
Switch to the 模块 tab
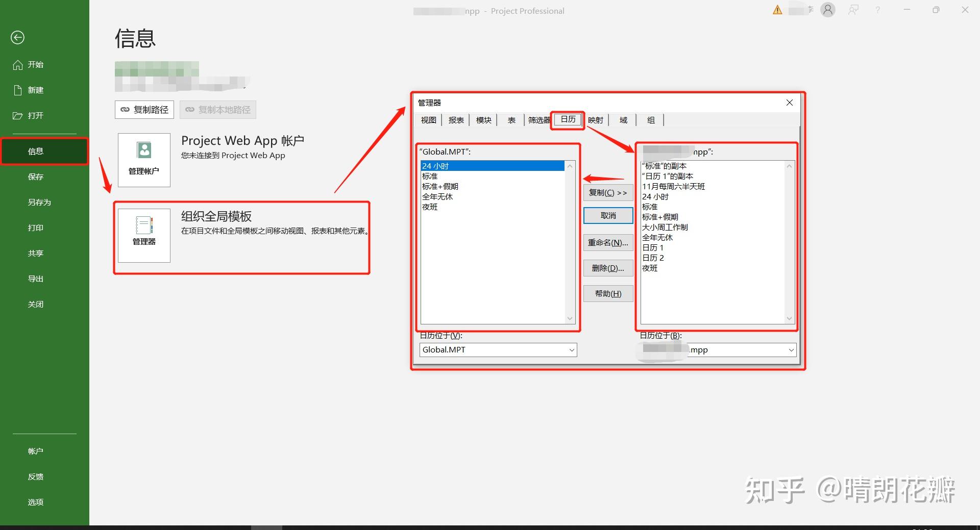coord(484,120)
